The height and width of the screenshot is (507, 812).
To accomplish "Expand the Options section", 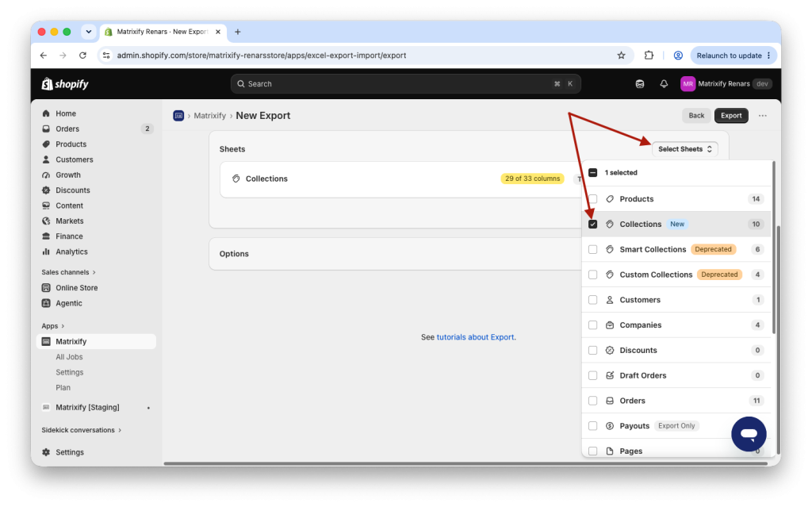I will tap(395, 254).
